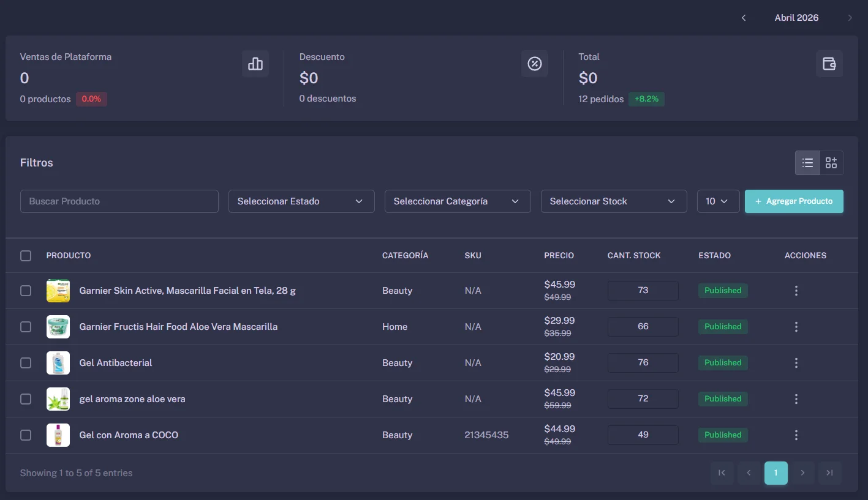Select the Garnier Fructis Hair Food row checkbox
The image size is (868, 500).
coord(26,327)
